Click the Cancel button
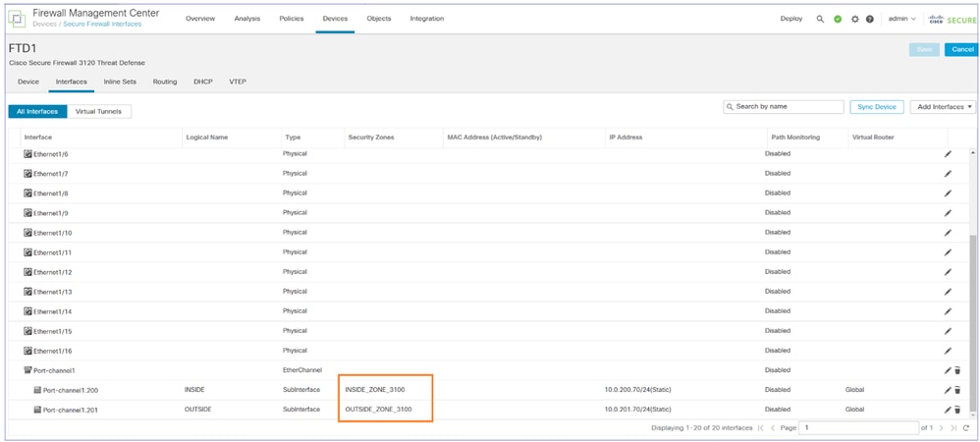This screenshot has height=442, width=980. click(x=962, y=49)
